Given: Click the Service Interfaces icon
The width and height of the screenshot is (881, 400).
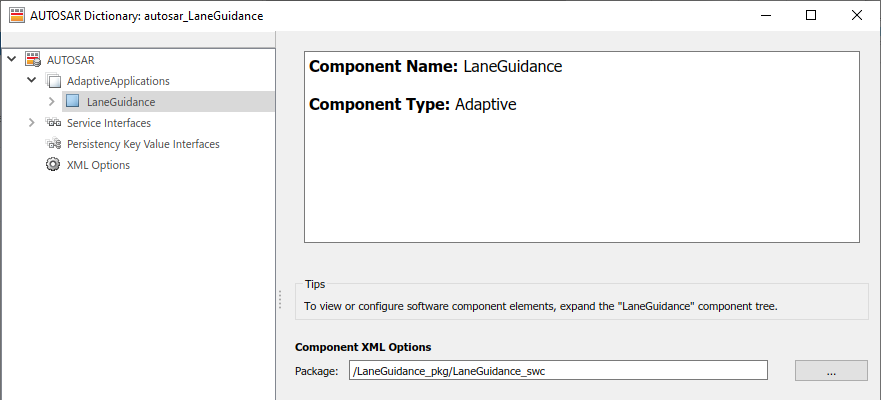Looking at the screenshot, I should tap(53, 122).
